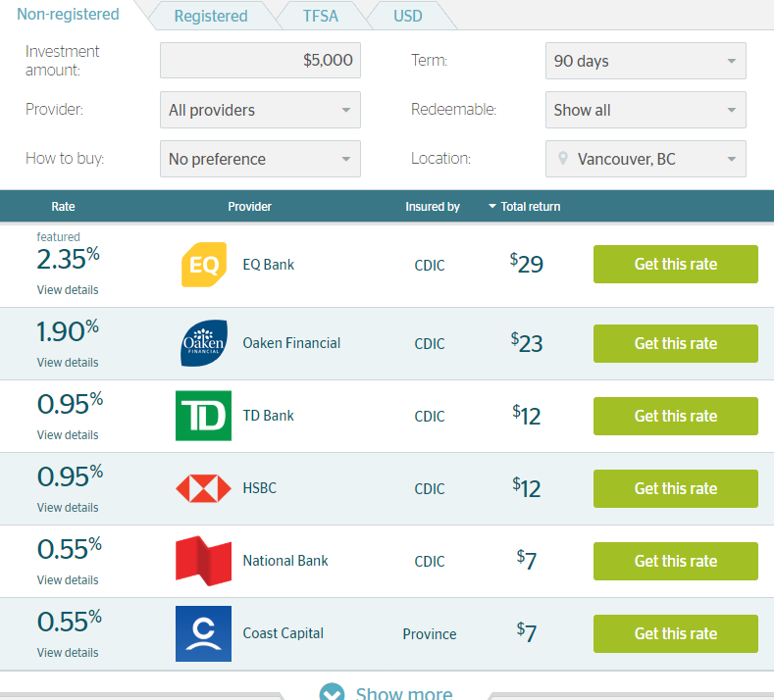Click the location pin icon

(x=563, y=159)
